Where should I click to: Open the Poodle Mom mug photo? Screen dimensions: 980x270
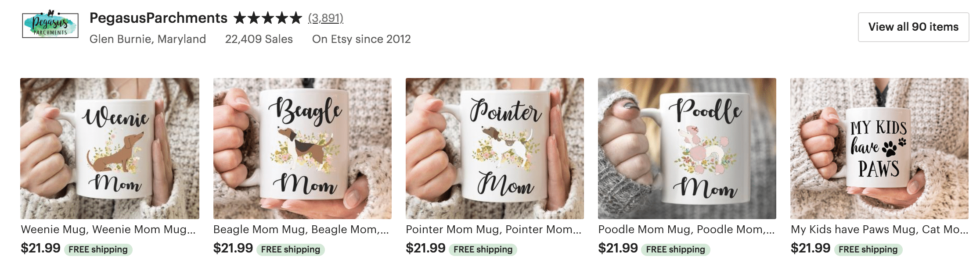tap(687, 148)
